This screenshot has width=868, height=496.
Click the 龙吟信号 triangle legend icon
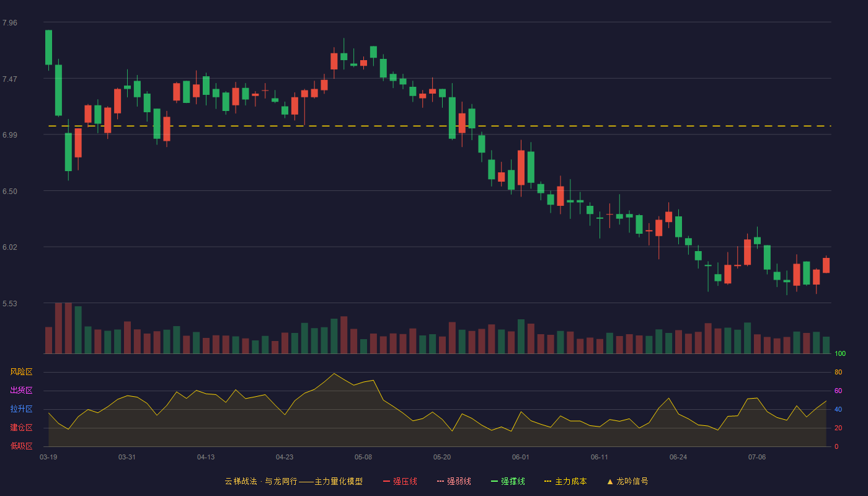click(x=610, y=481)
